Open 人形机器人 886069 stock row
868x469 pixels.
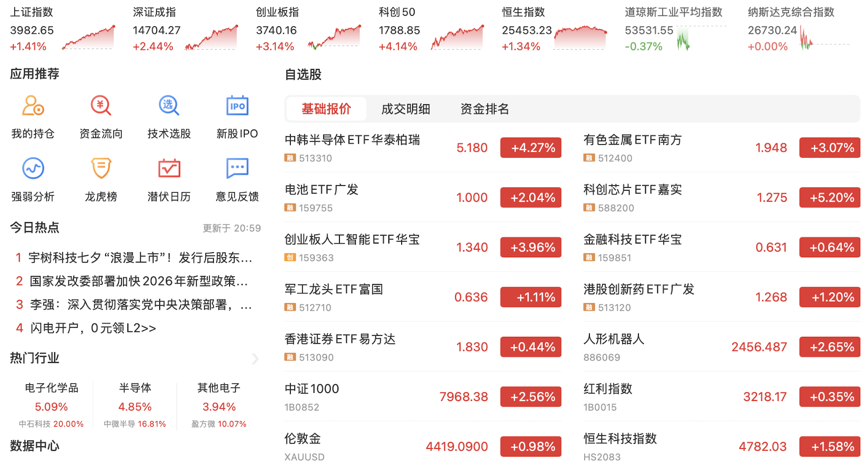pos(722,347)
